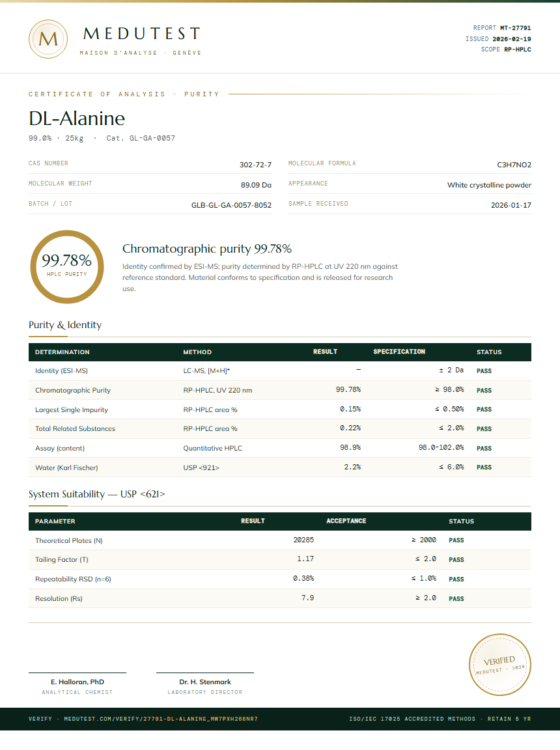Click the DL-Alanine product title
Screen dimensions: 560x750
(77, 118)
